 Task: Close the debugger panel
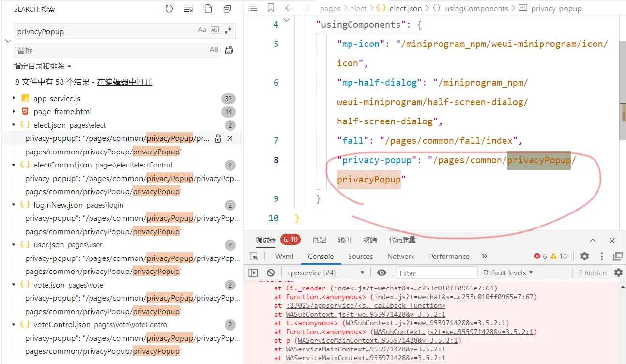(x=612, y=240)
